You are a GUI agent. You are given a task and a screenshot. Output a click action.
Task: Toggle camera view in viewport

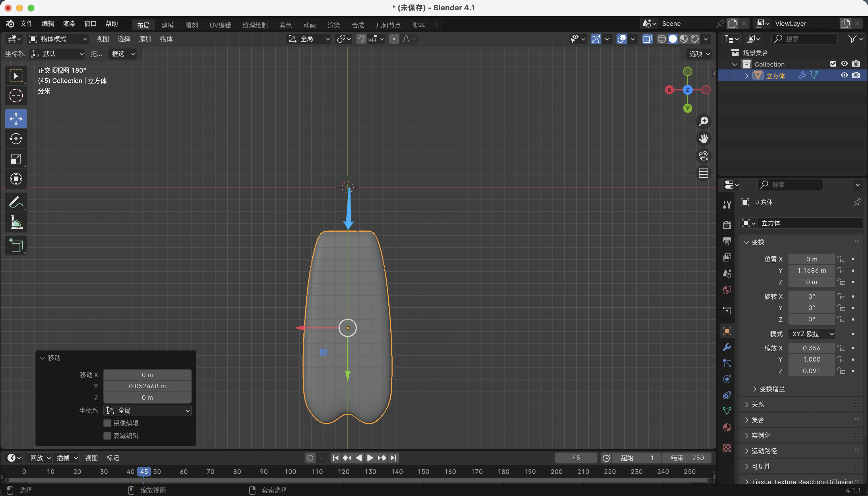coord(703,156)
